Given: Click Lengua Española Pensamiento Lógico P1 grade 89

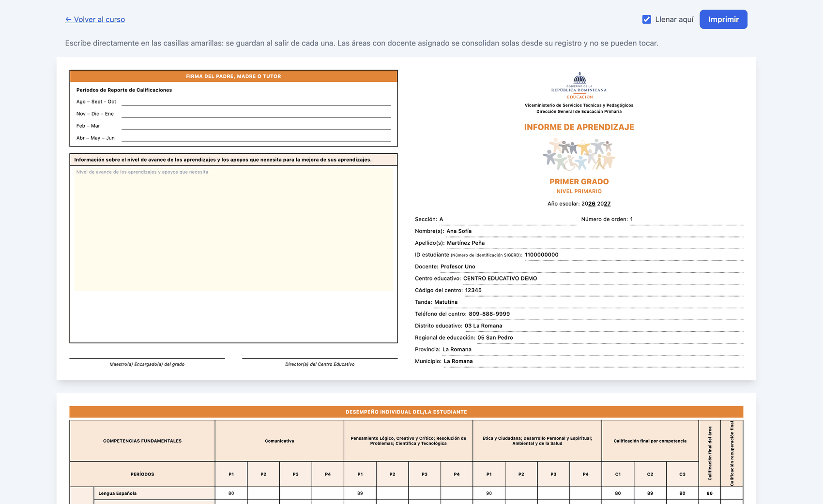Looking at the screenshot, I should point(360,493).
